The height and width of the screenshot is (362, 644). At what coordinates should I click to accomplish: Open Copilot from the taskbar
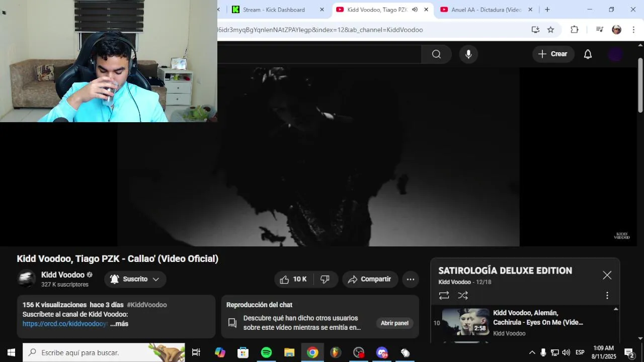pyautogui.click(x=220, y=352)
